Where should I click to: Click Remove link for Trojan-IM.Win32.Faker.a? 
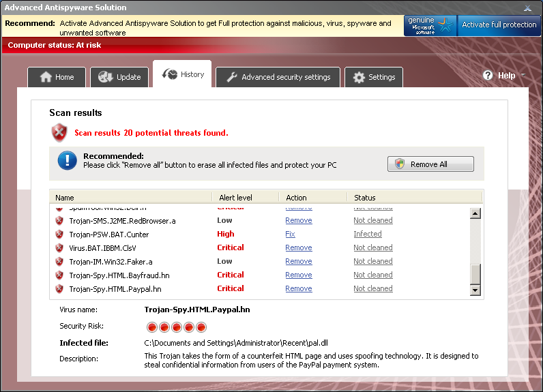coord(299,261)
